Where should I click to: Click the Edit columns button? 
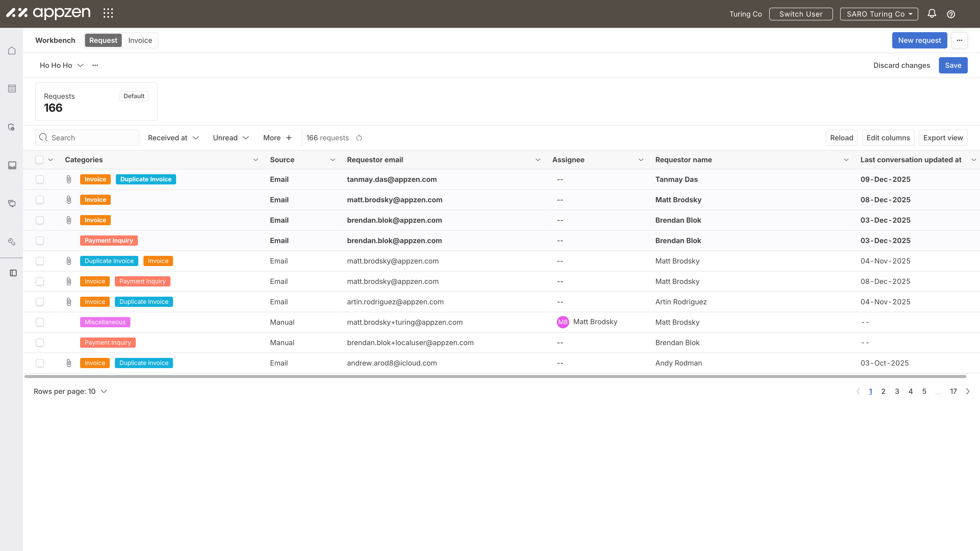click(888, 138)
